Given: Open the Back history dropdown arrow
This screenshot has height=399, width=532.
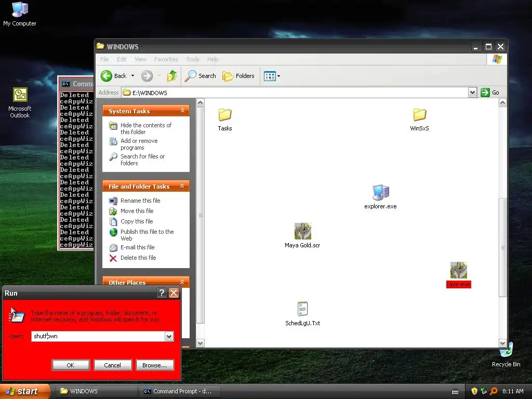Looking at the screenshot, I should click(x=132, y=76).
